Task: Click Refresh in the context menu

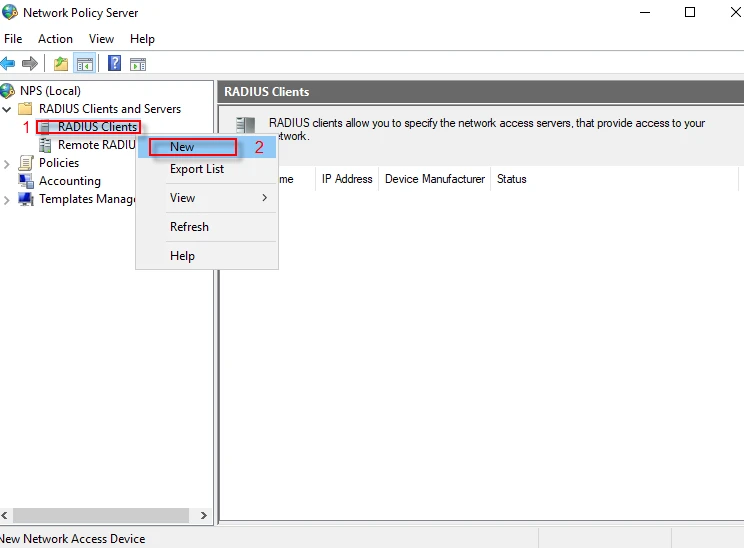Action: click(189, 227)
